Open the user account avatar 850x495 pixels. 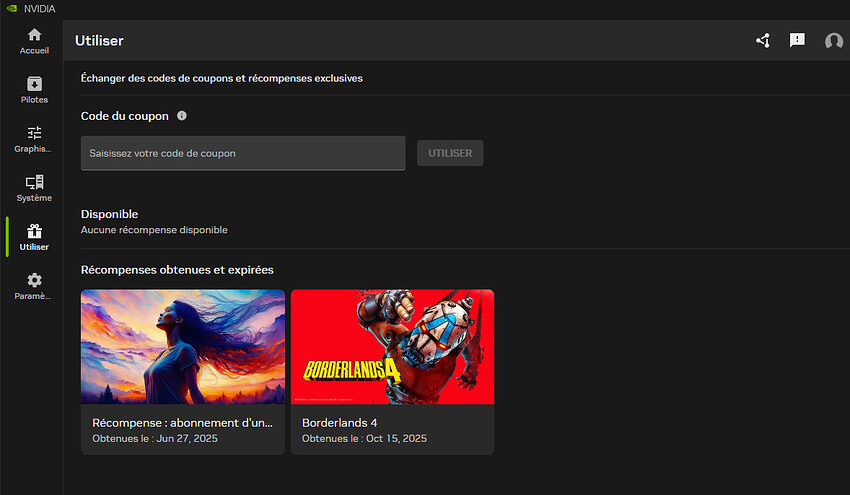(x=833, y=41)
